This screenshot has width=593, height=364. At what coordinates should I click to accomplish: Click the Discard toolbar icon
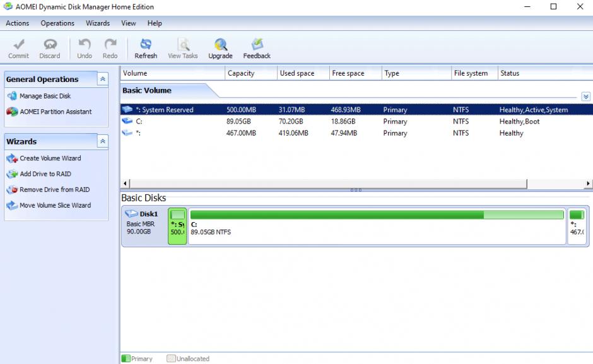50,44
